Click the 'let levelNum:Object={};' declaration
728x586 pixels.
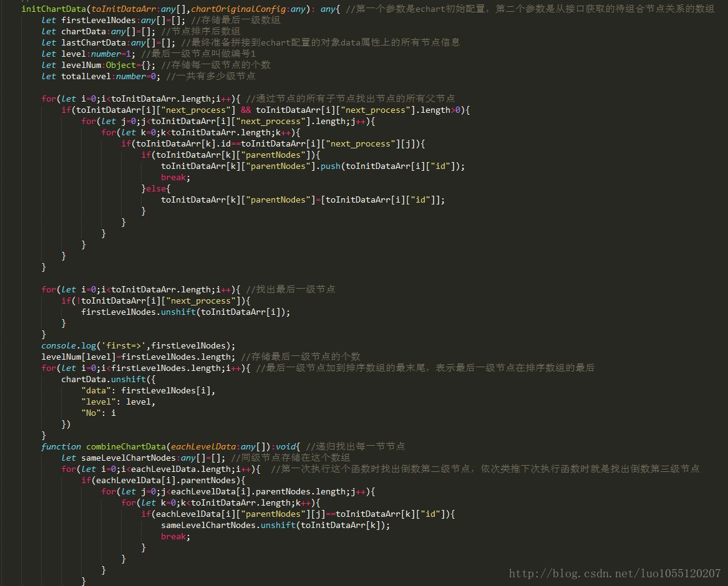coord(99,65)
